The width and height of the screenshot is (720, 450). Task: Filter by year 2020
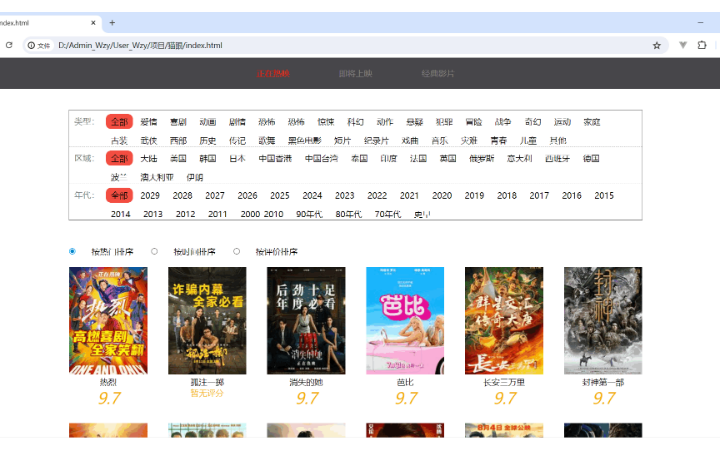(x=442, y=196)
